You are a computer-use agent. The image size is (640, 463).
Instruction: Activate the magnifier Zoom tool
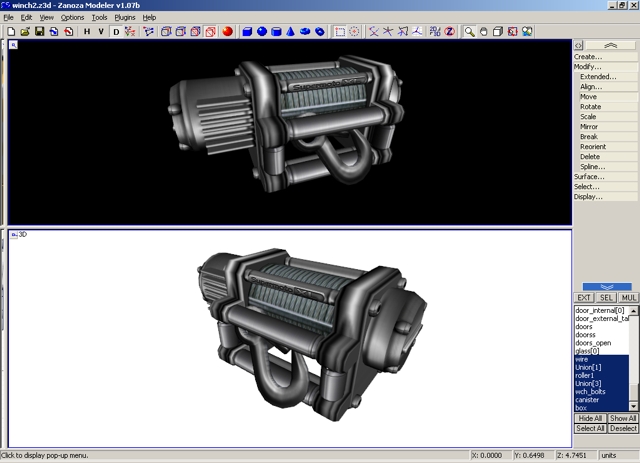click(469, 32)
